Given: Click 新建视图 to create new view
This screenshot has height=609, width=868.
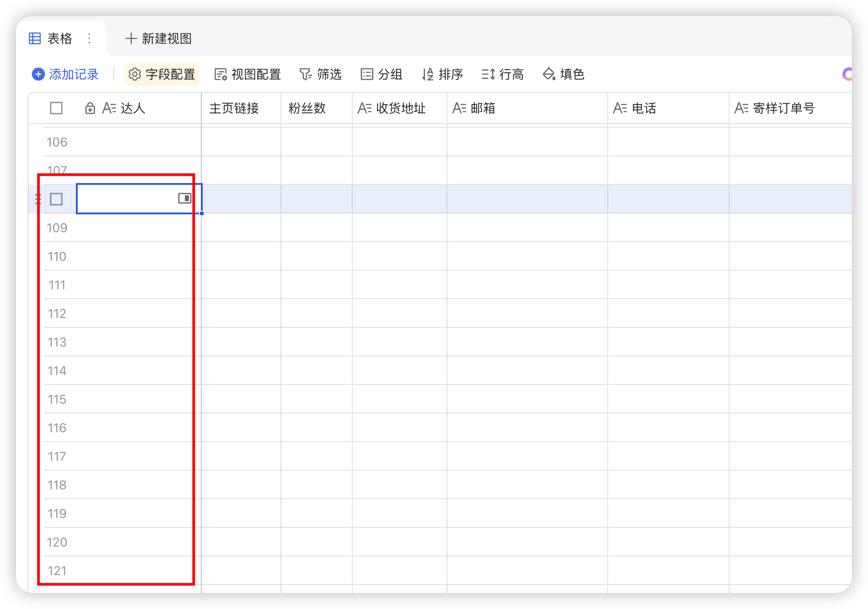Looking at the screenshot, I should (159, 39).
